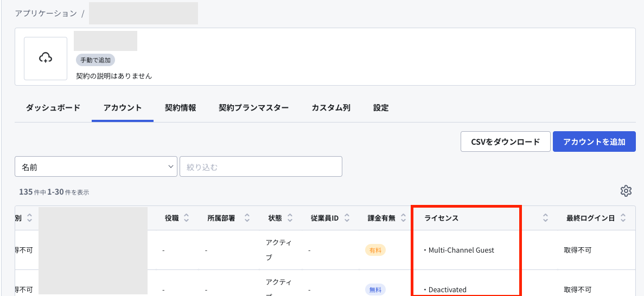This screenshot has width=644, height=296.
Task: Switch to the 契約情報 tab
Action: (x=180, y=108)
